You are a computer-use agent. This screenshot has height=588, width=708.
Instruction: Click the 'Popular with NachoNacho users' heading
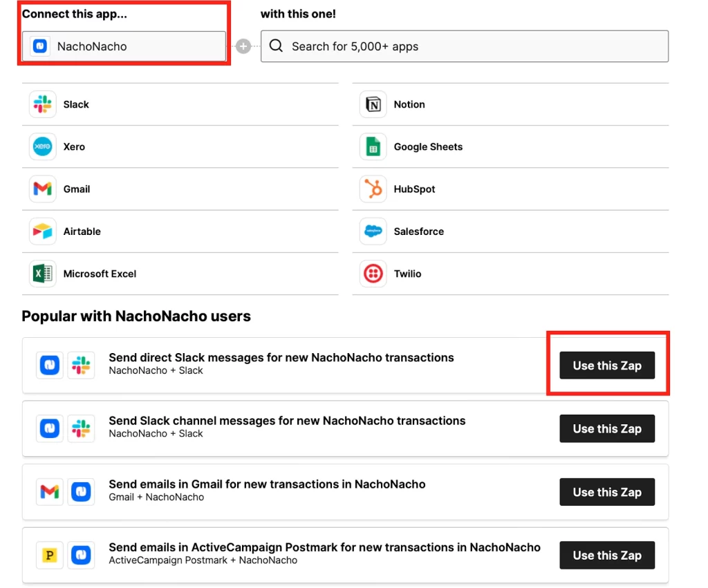point(136,316)
